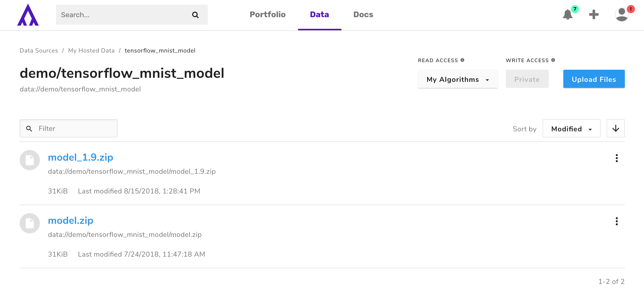Click the magnifier icon in the Filter box
This screenshot has width=644, height=295.
pos(29,129)
